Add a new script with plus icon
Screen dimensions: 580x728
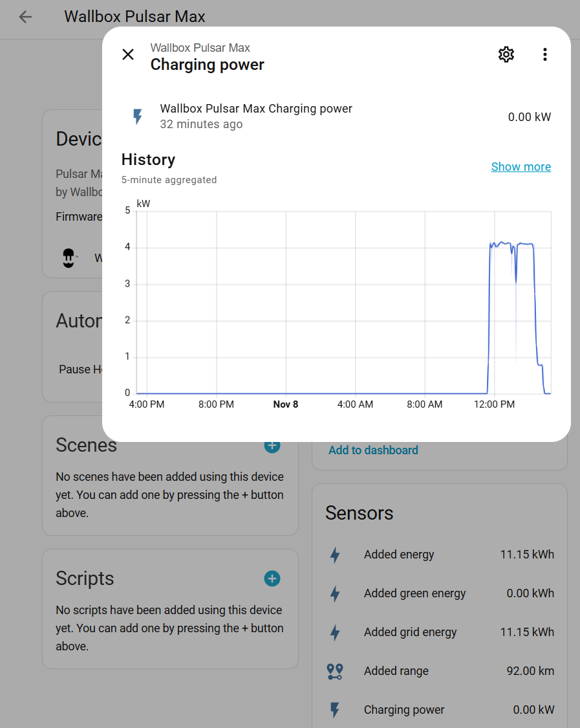point(272,579)
